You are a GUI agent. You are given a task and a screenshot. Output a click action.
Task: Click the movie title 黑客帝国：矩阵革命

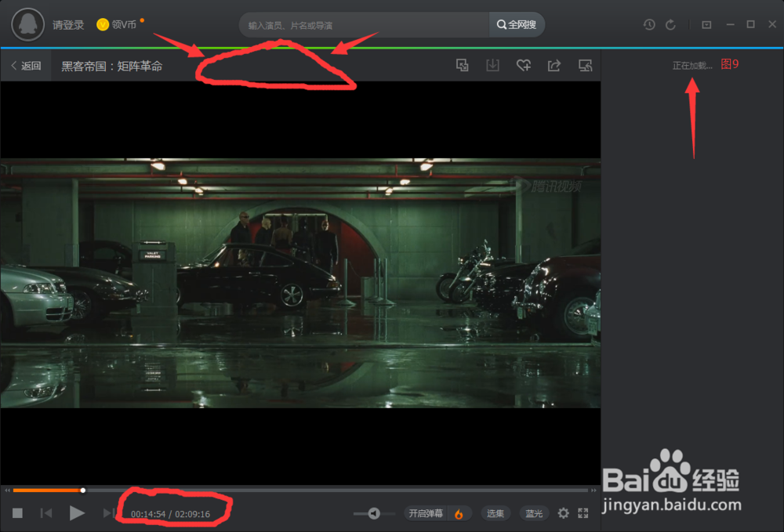pyautogui.click(x=112, y=66)
